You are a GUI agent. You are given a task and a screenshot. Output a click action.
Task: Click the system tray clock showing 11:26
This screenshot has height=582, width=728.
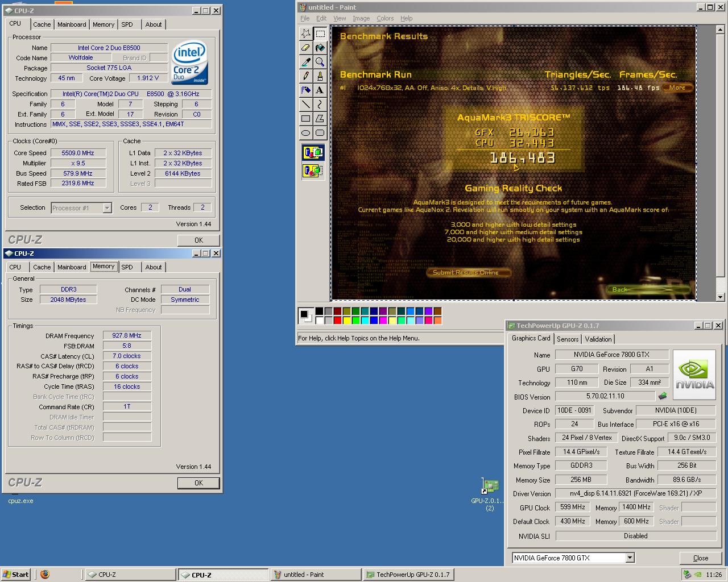click(x=714, y=575)
